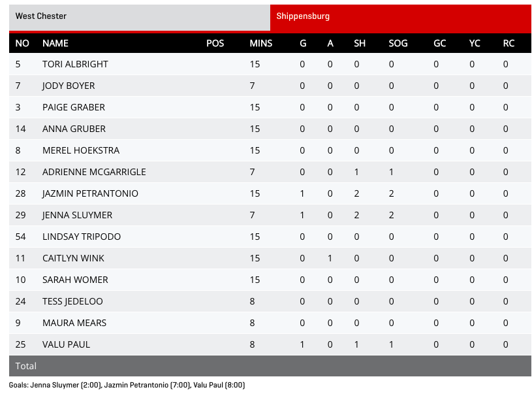Select Caitlyn Wink in the roster
The height and width of the screenshot is (396, 532).
point(73,259)
